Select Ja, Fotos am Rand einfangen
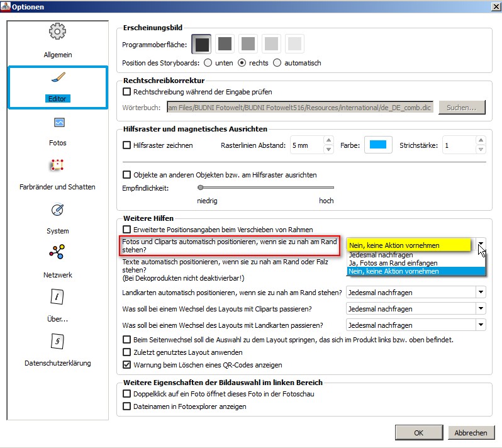The width and height of the screenshot is (502, 448). (416, 263)
